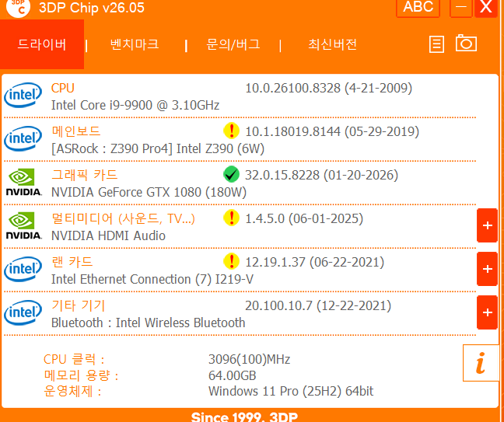This screenshot has height=422, width=504.
Task: Select the Intel Ethernet Connection (7) I219-V text
Action: click(152, 280)
